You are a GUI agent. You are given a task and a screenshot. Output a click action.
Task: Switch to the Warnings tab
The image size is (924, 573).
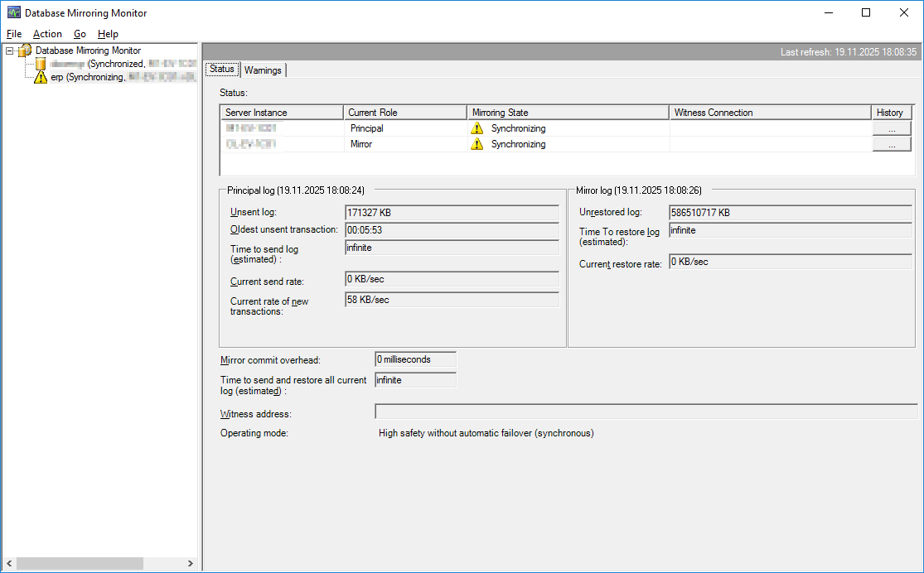click(x=263, y=70)
